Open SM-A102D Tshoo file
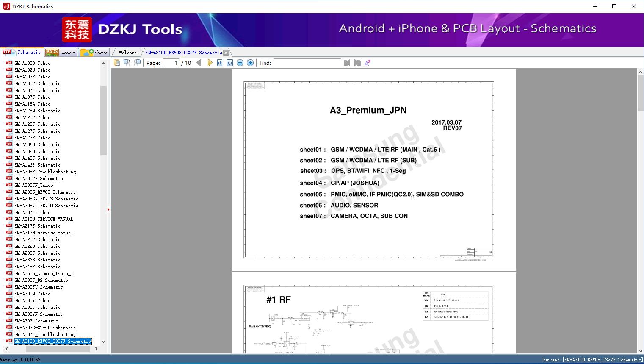This screenshot has width=644, height=364. [x=32, y=63]
